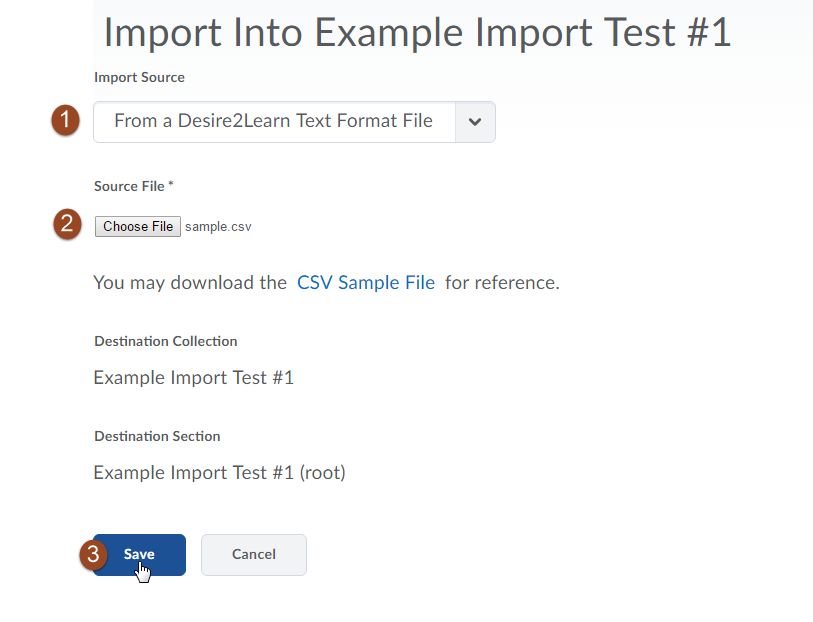The image size is (813, 622).
Task: Click the Destination Collection label
Action: [x=166, y=341]
